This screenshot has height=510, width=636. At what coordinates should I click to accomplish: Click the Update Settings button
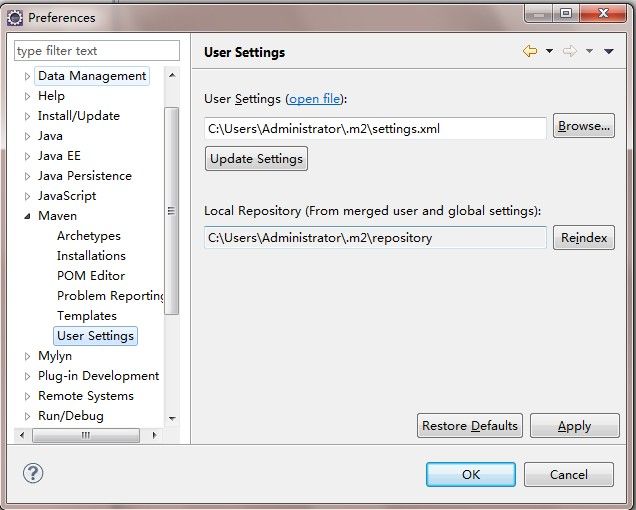pyautogui.click(x=256, y=159)
